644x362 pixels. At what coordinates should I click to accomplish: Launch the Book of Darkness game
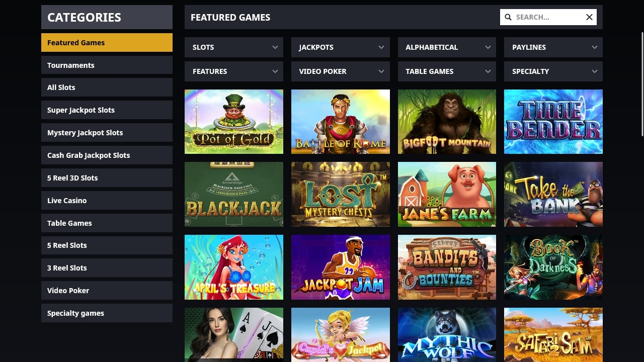[553, 267]
